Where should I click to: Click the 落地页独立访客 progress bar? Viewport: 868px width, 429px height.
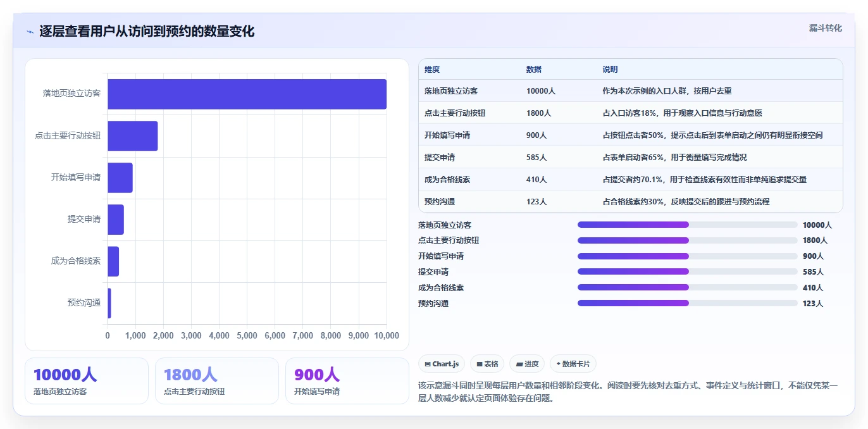click(687, 225)
